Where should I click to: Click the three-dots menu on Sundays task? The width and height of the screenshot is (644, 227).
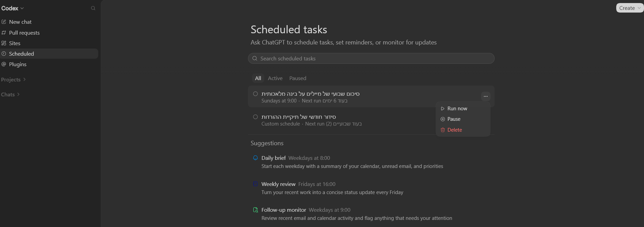[485, 96]
